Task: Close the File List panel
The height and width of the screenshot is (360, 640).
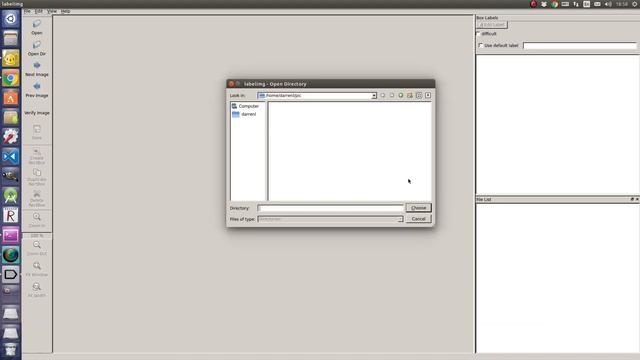Action: (637, 199)
